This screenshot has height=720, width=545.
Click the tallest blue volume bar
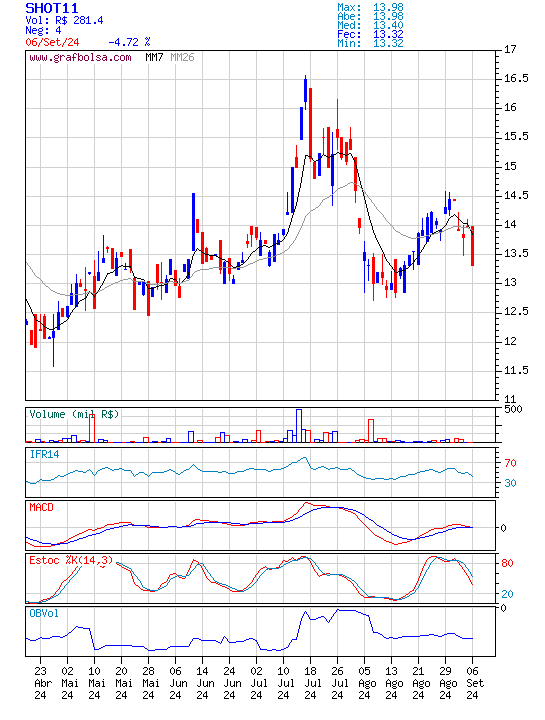(x=299, y=426)
